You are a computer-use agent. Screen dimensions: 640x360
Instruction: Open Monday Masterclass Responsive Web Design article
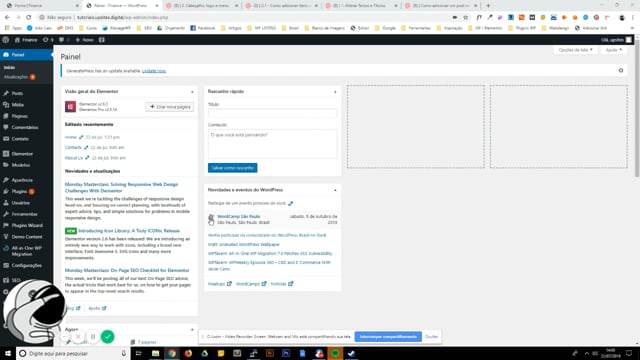[121, 188]
